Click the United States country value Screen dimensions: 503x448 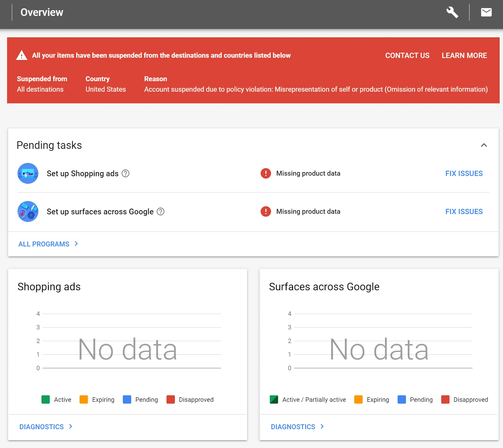(x=106, y=89)
